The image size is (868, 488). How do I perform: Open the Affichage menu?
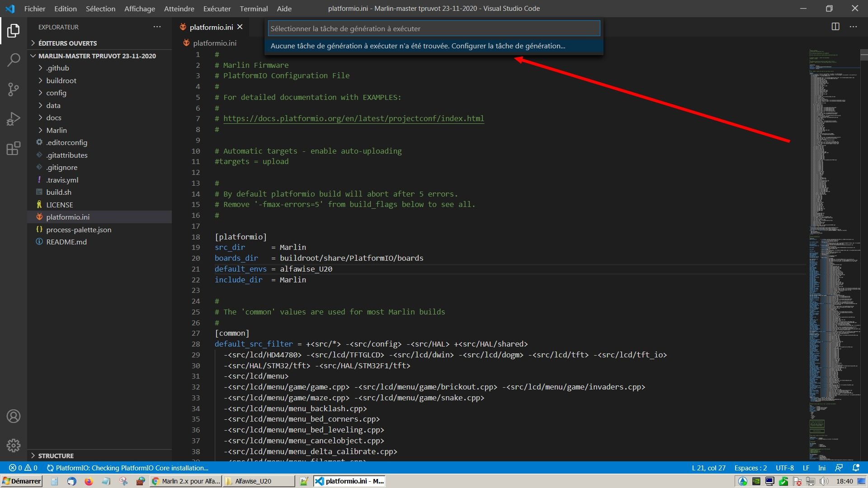click(140, 9)
